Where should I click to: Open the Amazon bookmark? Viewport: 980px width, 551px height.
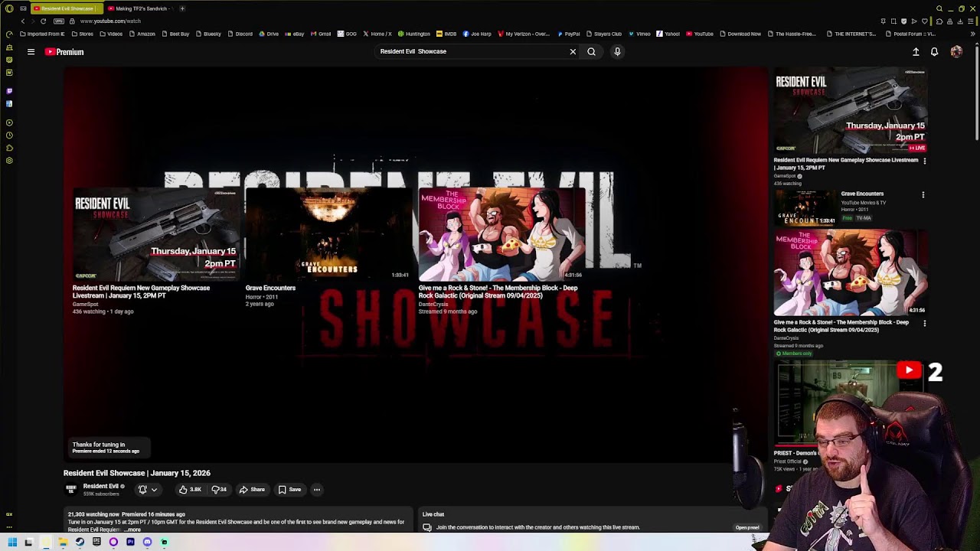pos(142,34)
